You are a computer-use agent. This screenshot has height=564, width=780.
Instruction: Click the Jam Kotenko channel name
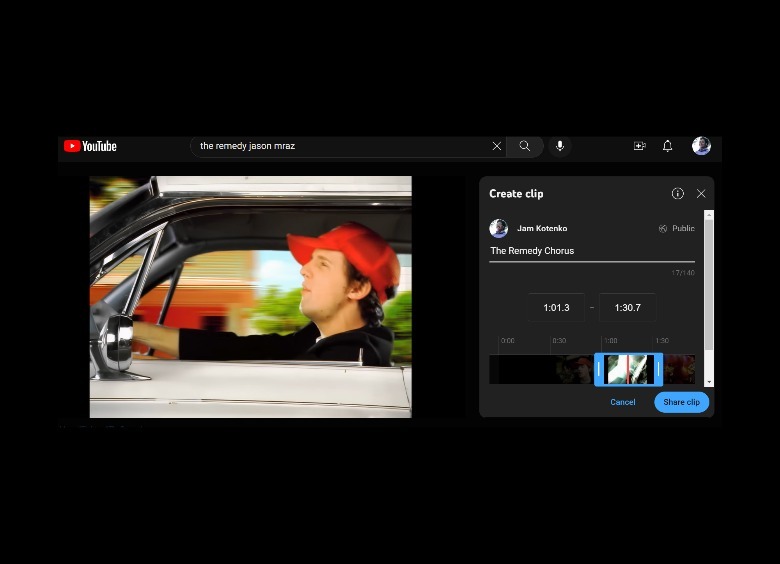[x=542, y=228]
